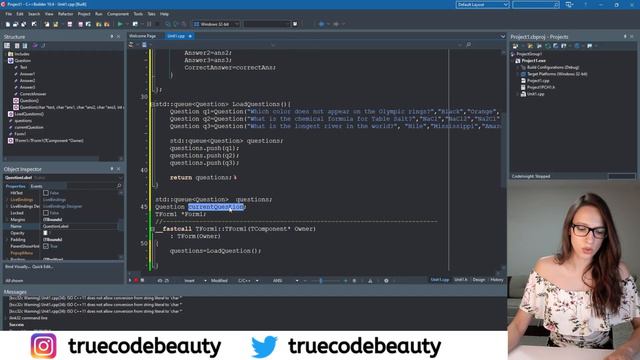The image size is (640, 360).
Task: Switch to the History bottom tab
Action: point(497,280)
